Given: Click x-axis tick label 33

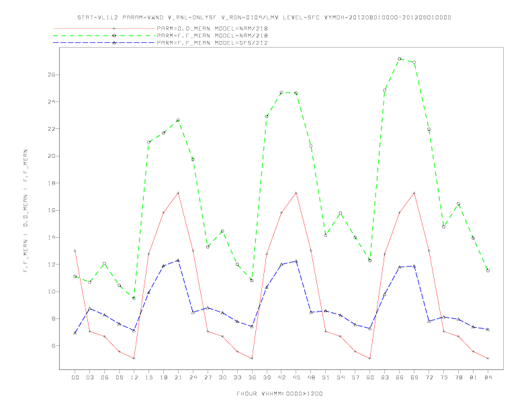Looking at the screenshot, I should [x=237, y=377].
